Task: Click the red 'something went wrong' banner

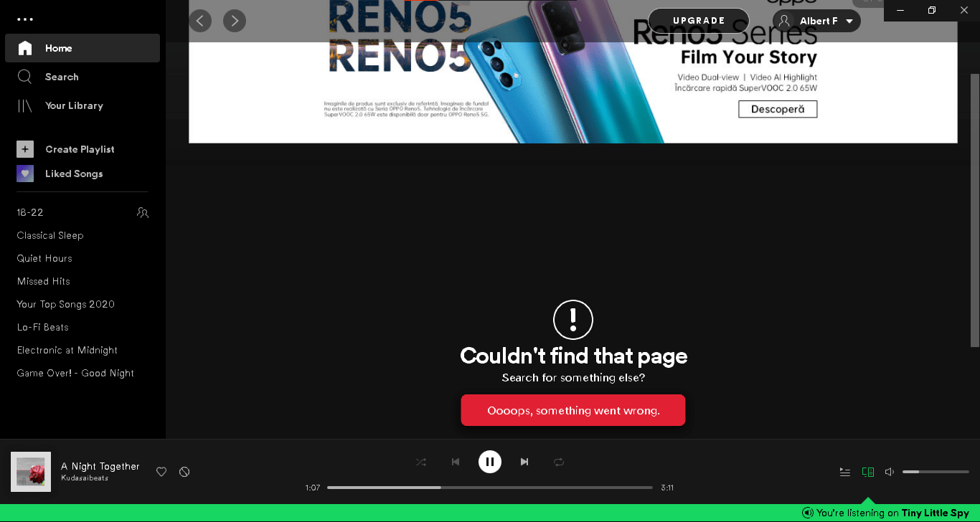Action: tap(573, 410)
